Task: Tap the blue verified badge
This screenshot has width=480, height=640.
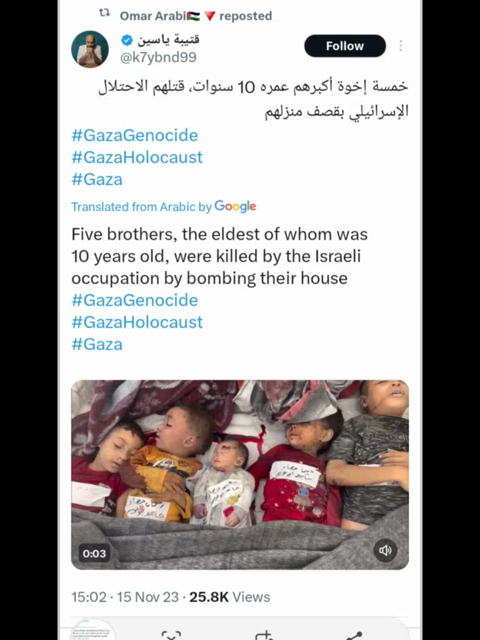Action: tap(127, 40)
